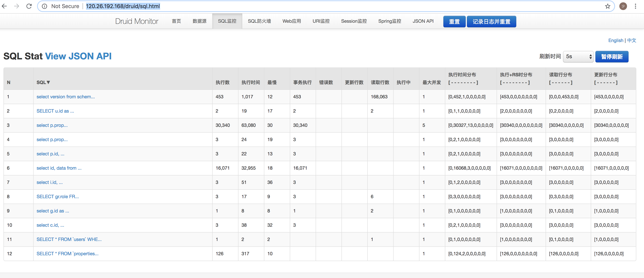Sort by the SQL column header arrow
Image resolution: width=644 pixels, height=278 pixels.
point(48,83)
